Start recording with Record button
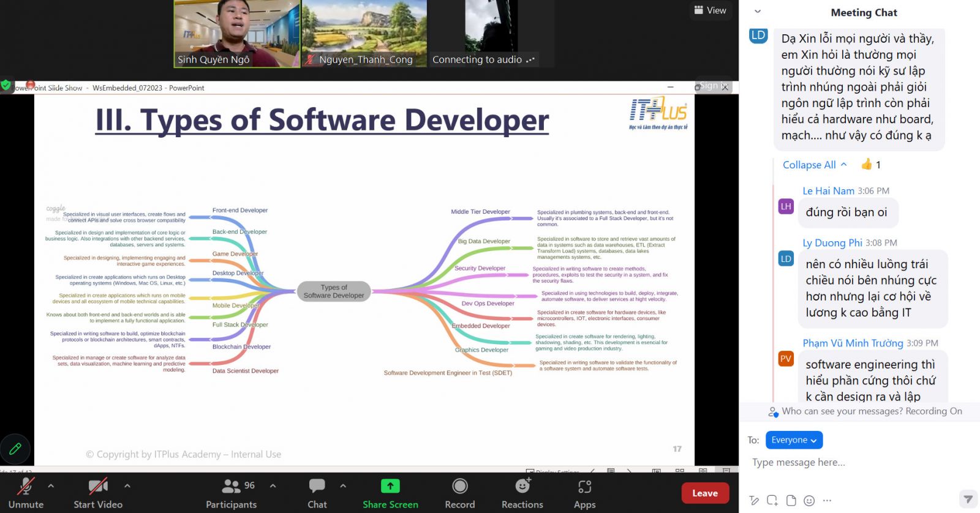 pos(459,493)
